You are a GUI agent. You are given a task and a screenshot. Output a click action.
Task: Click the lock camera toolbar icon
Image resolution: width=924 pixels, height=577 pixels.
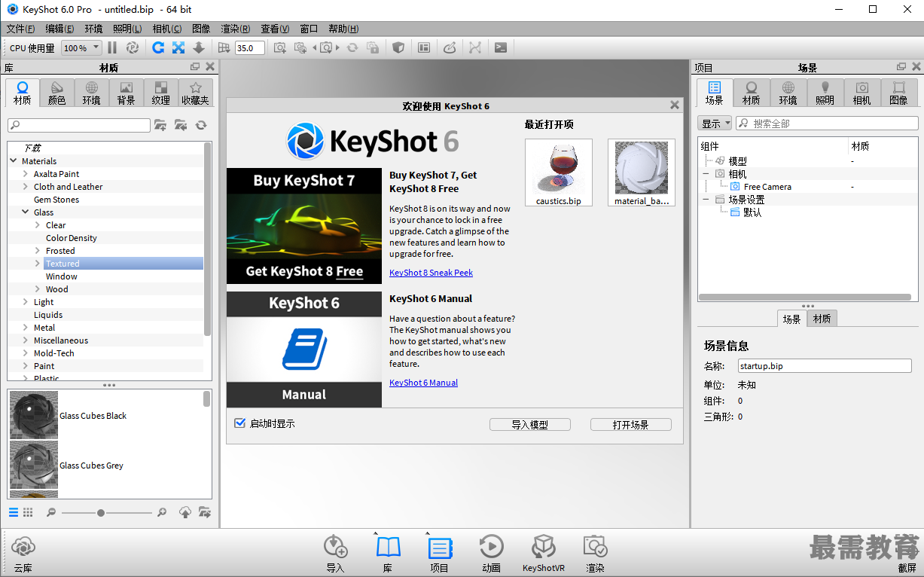(373, 47)
